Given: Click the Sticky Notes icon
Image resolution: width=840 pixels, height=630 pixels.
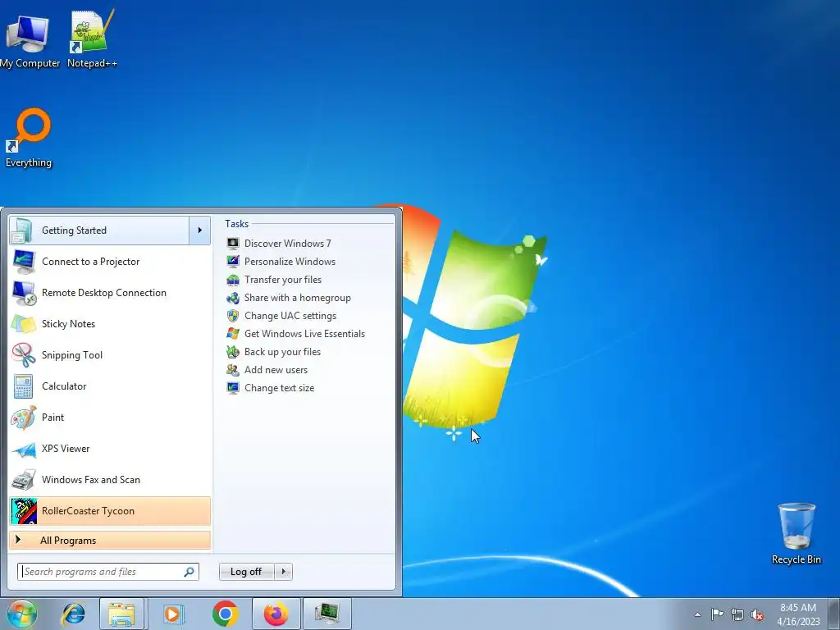Looking at the screenshot, I should [x=24, y=323].
